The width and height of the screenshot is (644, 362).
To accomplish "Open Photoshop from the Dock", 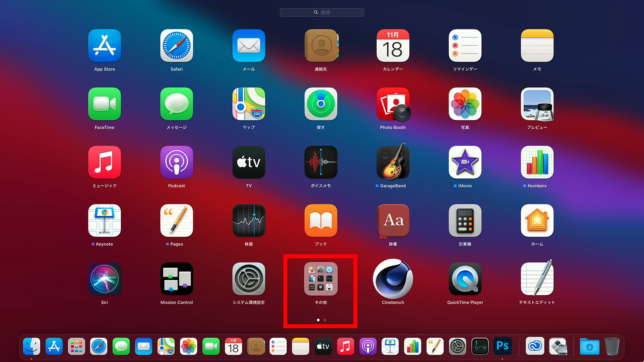I will click(502, 346).
